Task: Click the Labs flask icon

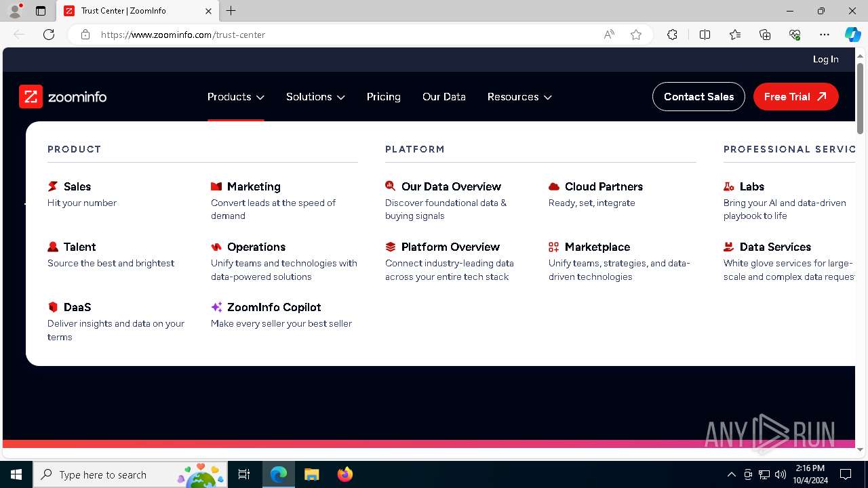Action: pyautogui.click(x=729, y=186)
